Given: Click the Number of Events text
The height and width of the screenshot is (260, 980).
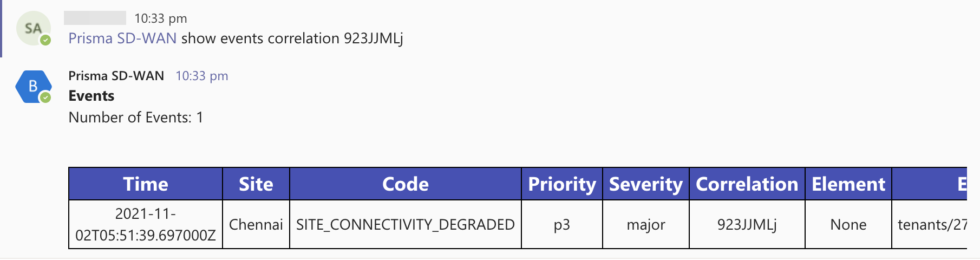Looking at the screenshot, I should (x=135, y=118).
